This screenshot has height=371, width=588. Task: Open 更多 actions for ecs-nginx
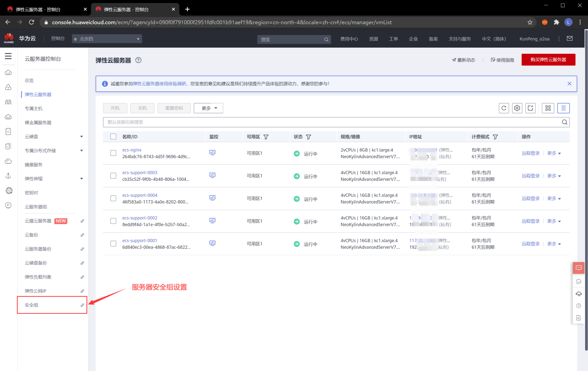(x=554, y=153)
